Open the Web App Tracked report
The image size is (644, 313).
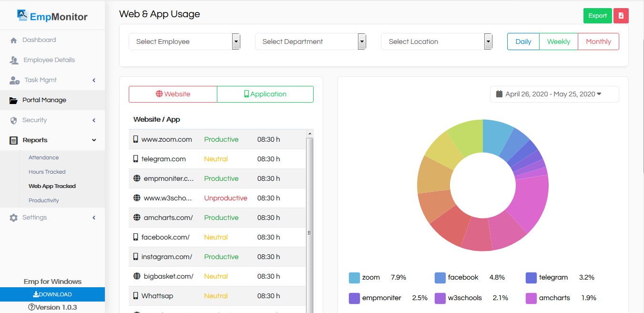coord(52,186)
